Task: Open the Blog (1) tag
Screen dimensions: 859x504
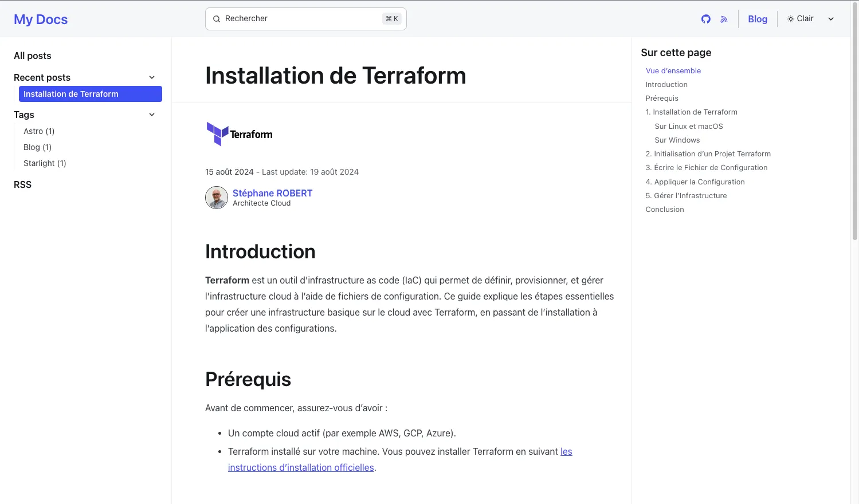Action: click(37, 147)
